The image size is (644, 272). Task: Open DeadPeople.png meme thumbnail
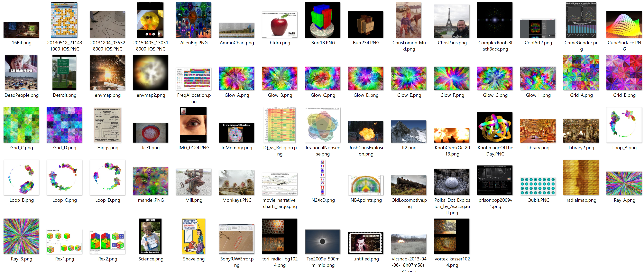click(x=21, y=72)
